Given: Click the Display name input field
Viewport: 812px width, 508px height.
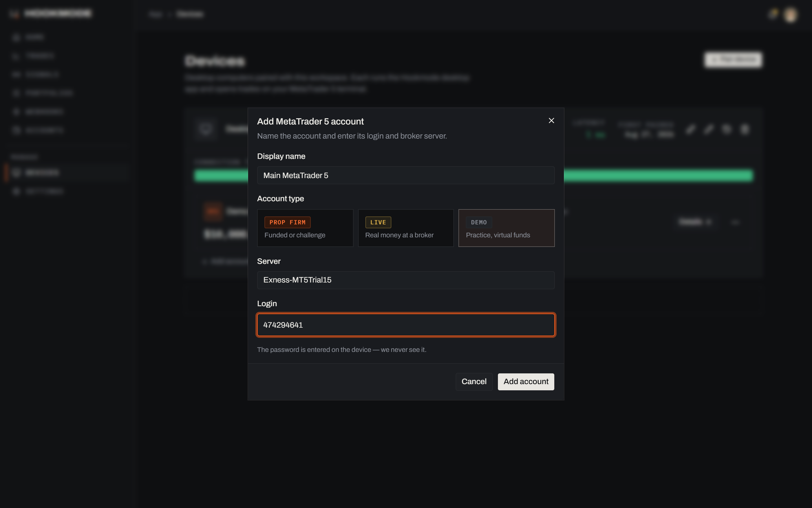Looking at the screenshot, I should (406, 175).
